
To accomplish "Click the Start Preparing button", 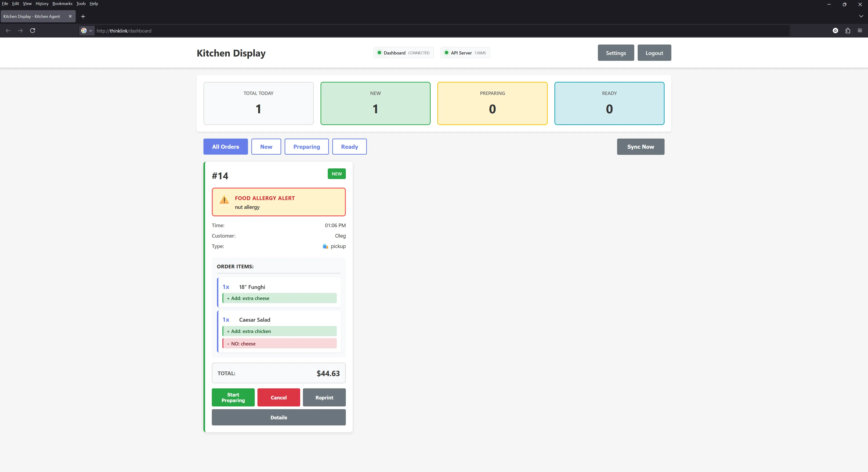I will click(x=233, y=397).
